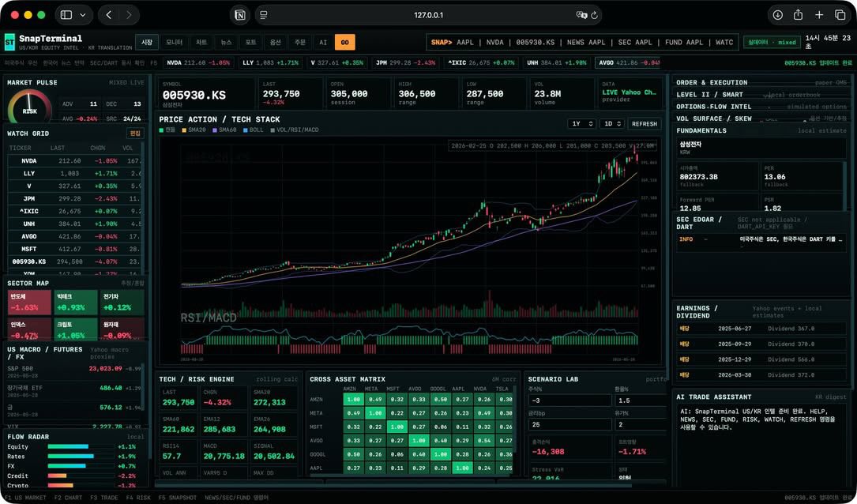Go back with the browser back arrow
This screenshot has height=504, width=857.
(x=109, y=15)
